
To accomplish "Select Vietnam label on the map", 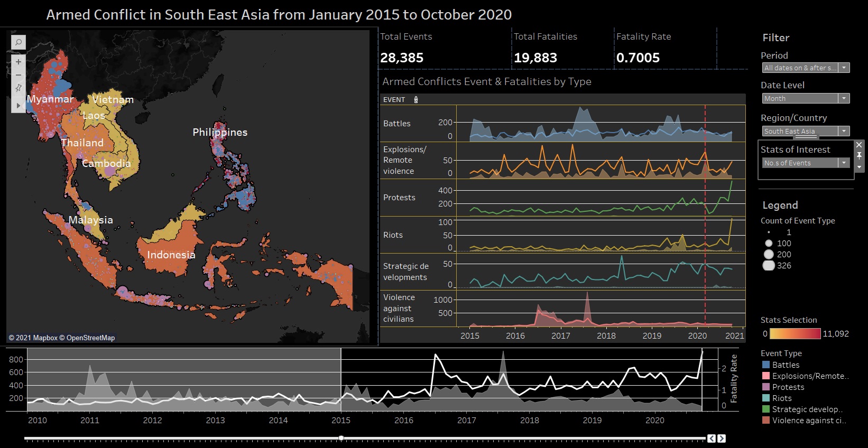I will pos(113,99).
